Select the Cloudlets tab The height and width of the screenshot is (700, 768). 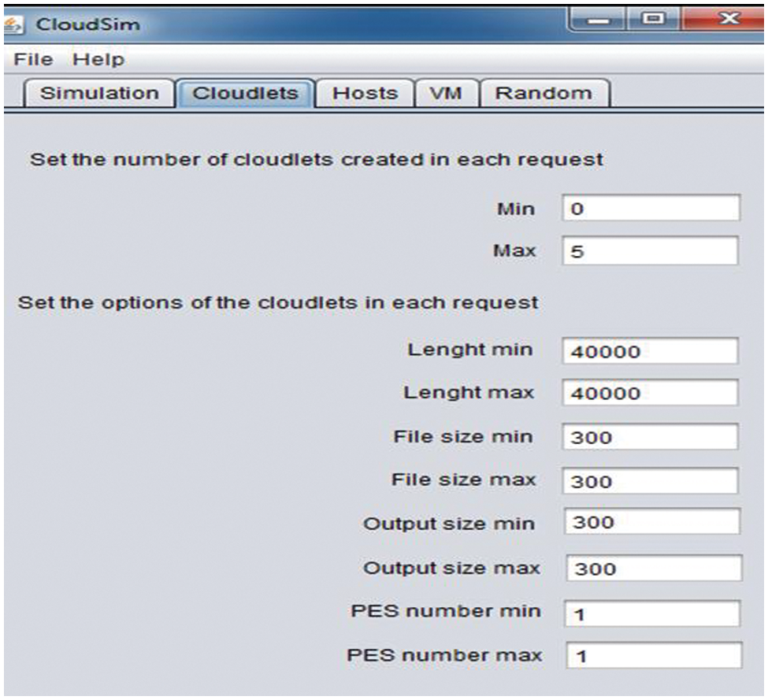click(245, 93)
